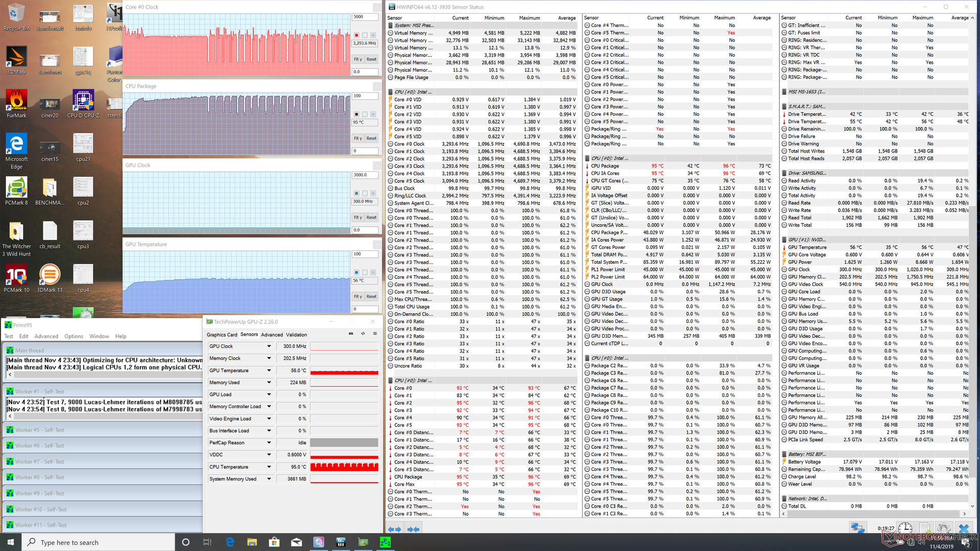The width and height of the screenshot is (980, 551).
Task: Click the HWiNFO blue X close sensors icon
Action: 963,528
